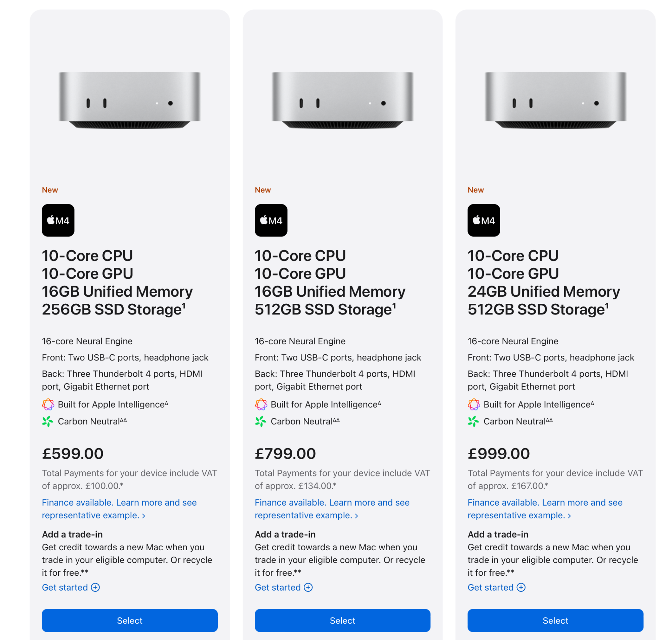Click the M4 chip icon on the £599 model
The width and height of the screenshot is (672, 640).
[x=58, y=220]
